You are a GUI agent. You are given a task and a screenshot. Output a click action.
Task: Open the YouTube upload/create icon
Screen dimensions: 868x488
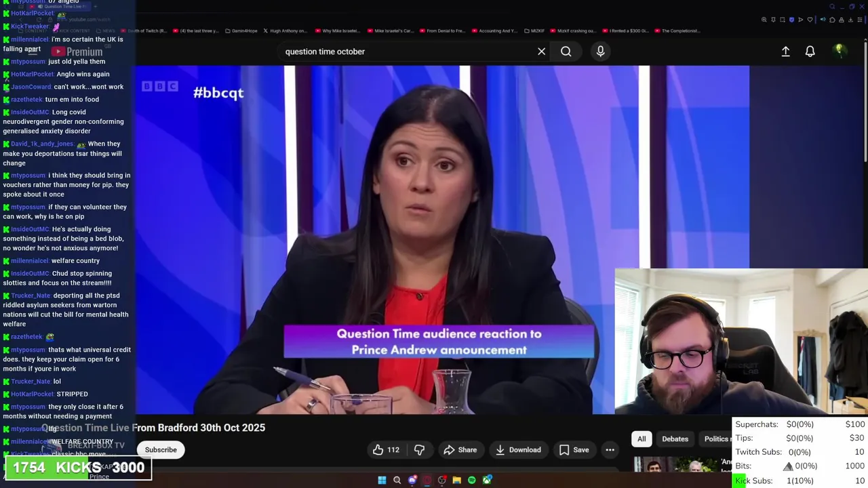(785, 52)
